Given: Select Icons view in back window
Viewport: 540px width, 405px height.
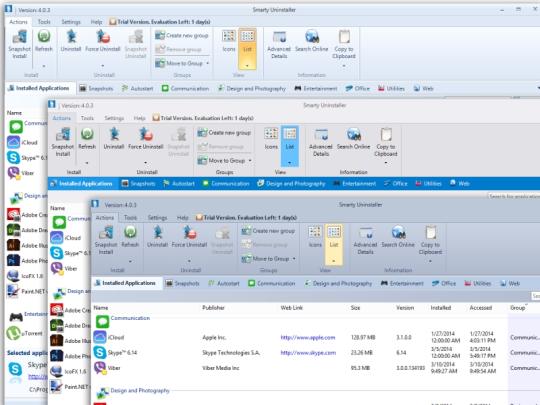Looking at the screenshot, I should 229,41.
